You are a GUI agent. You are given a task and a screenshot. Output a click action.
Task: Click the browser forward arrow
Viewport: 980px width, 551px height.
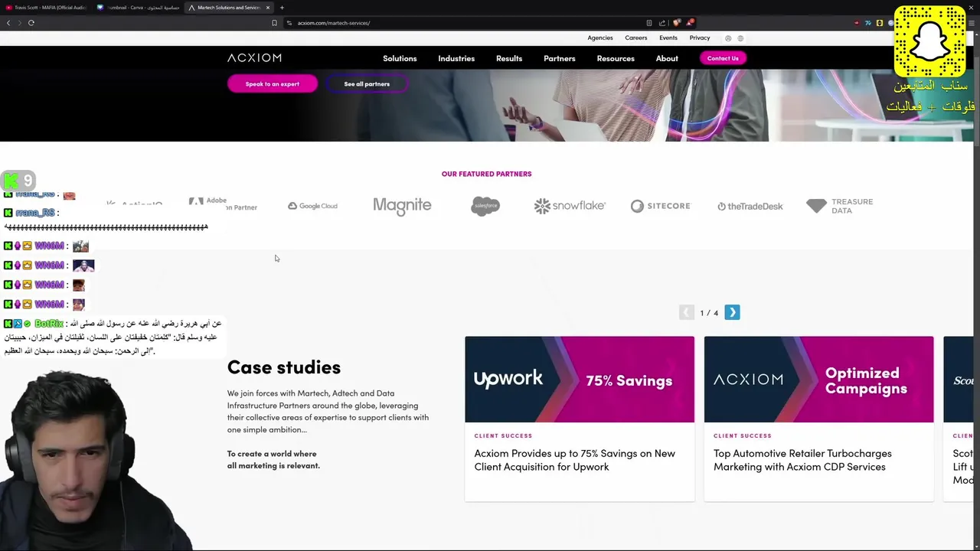pyautogui.click(x=19, y=23)
